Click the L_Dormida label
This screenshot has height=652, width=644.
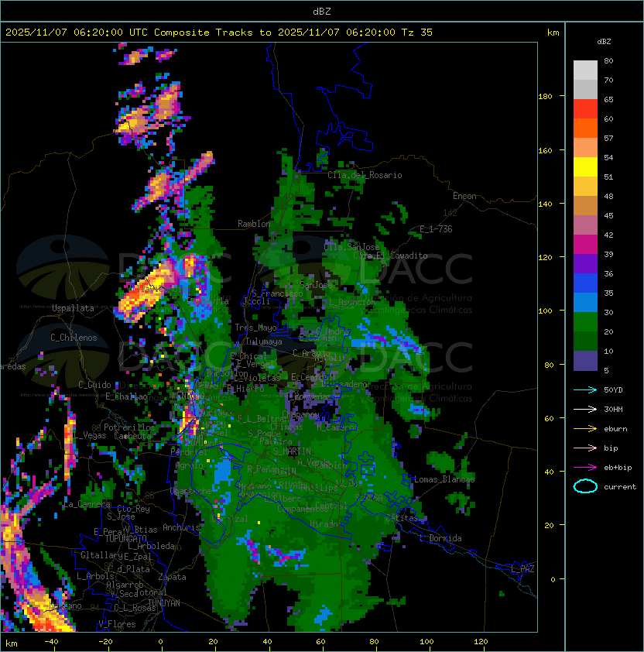(440, 538)
